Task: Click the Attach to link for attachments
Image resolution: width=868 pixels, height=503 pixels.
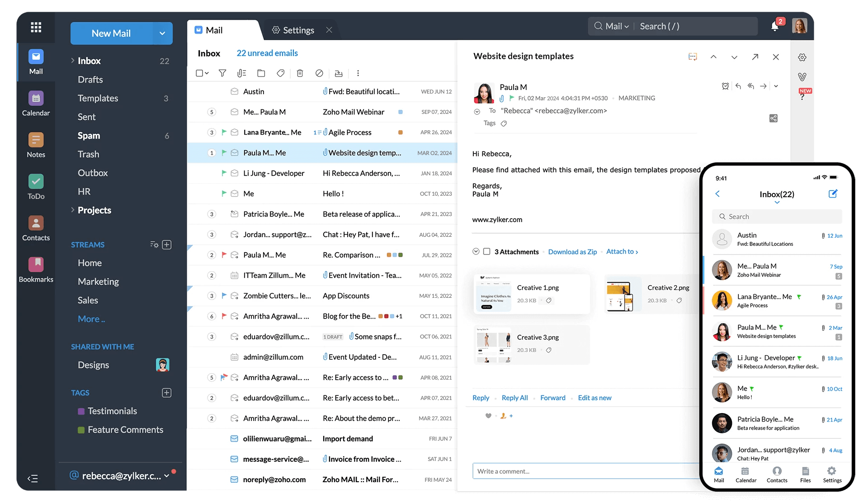Action: (x=622, y=251)
